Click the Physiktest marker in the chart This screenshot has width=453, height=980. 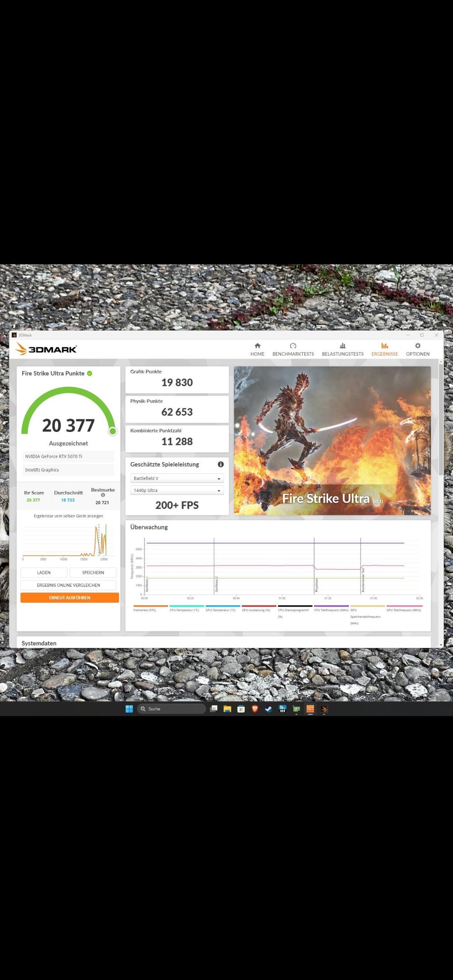[317, 585]
